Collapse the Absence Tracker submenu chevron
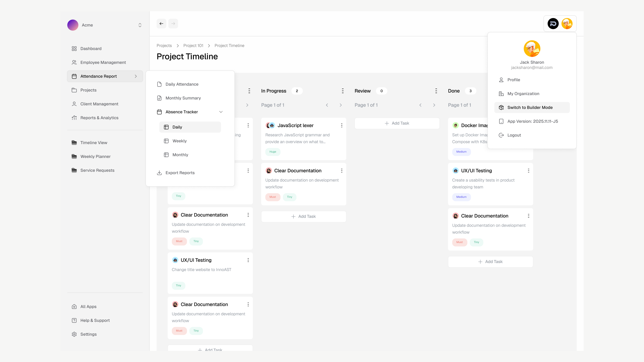 [x=221, y=112]
